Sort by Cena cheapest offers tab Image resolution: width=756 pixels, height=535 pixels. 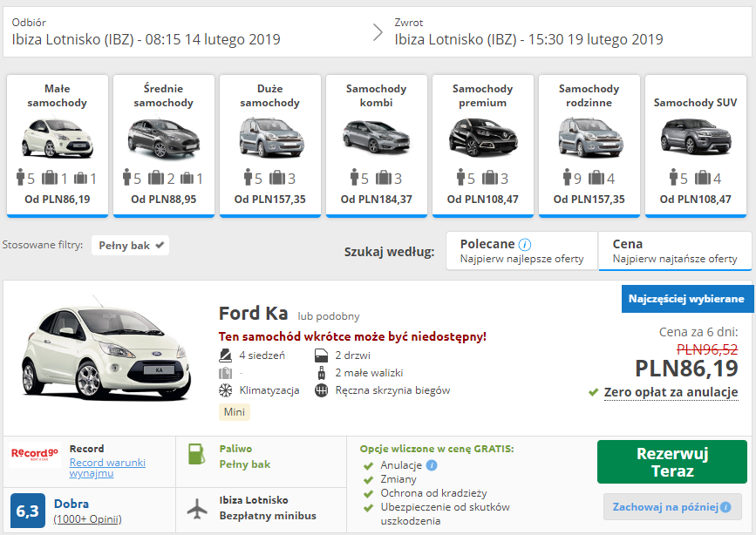pos(675,251)
